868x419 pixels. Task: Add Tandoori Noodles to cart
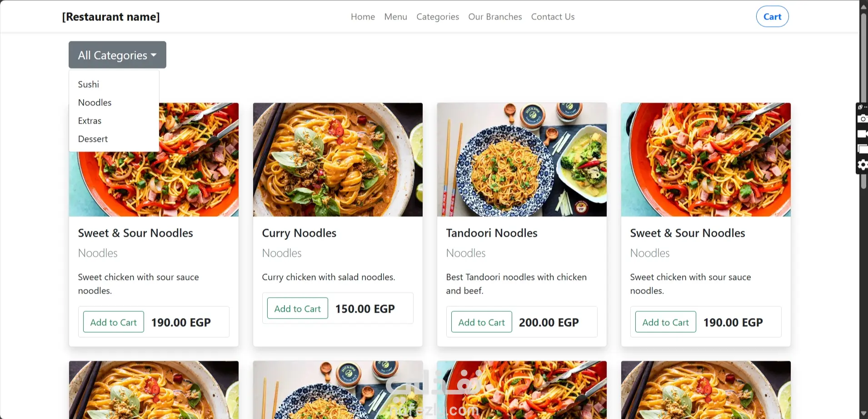(481, 322)
